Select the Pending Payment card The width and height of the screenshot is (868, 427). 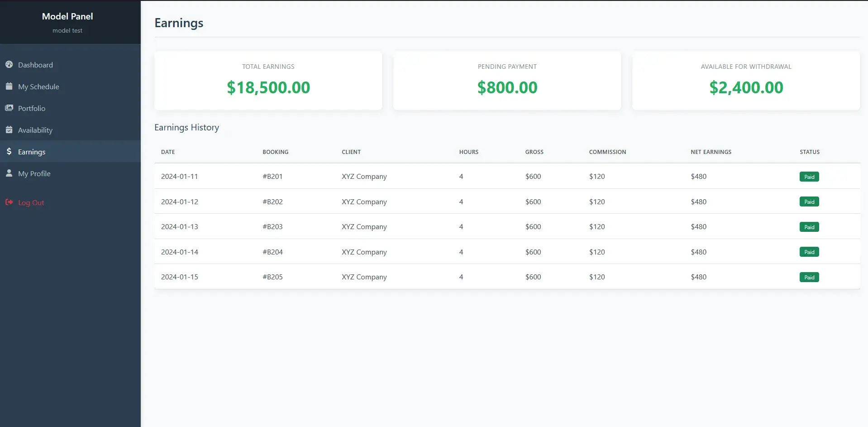(x=507, y=81)
